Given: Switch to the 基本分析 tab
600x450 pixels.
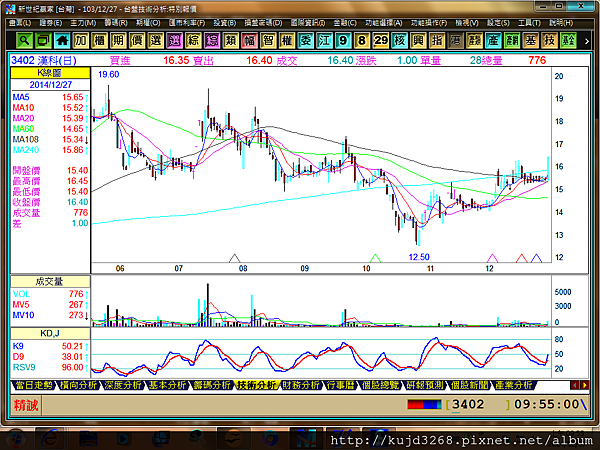Looking at the screenshot, I should point(168,385).
